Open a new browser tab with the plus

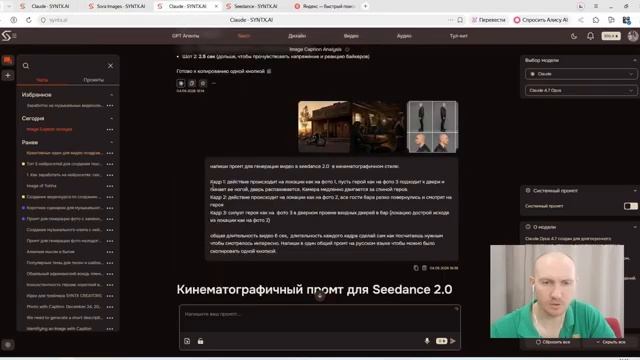point(365,6)
